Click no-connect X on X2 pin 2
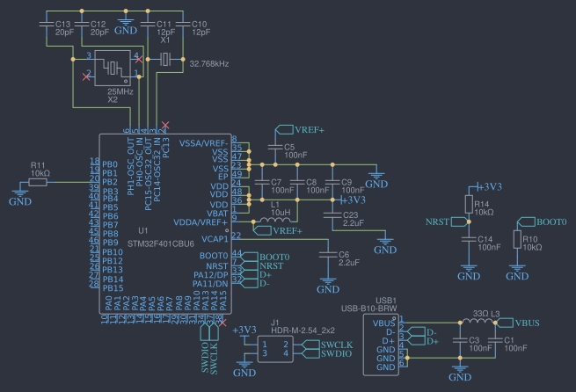 [86, 76]
